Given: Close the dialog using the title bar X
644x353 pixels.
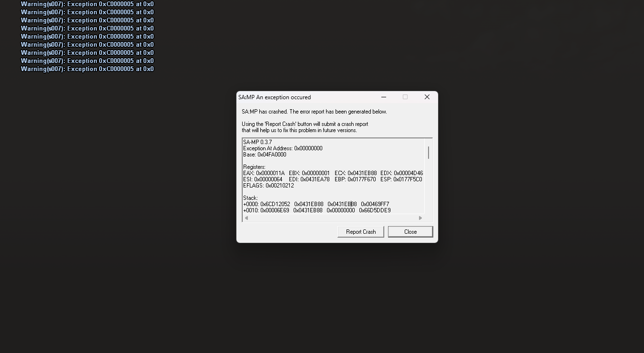Looking at the screenshot, I should coord(427,97).
